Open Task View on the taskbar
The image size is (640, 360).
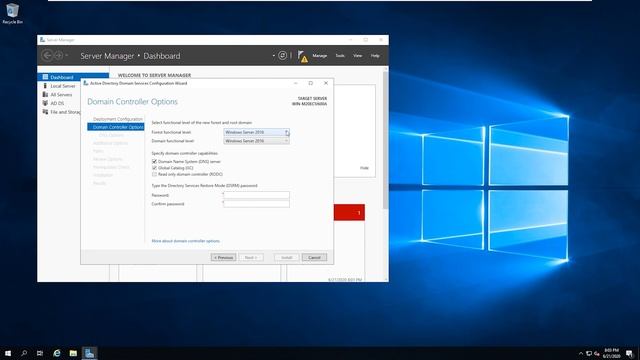40,353
